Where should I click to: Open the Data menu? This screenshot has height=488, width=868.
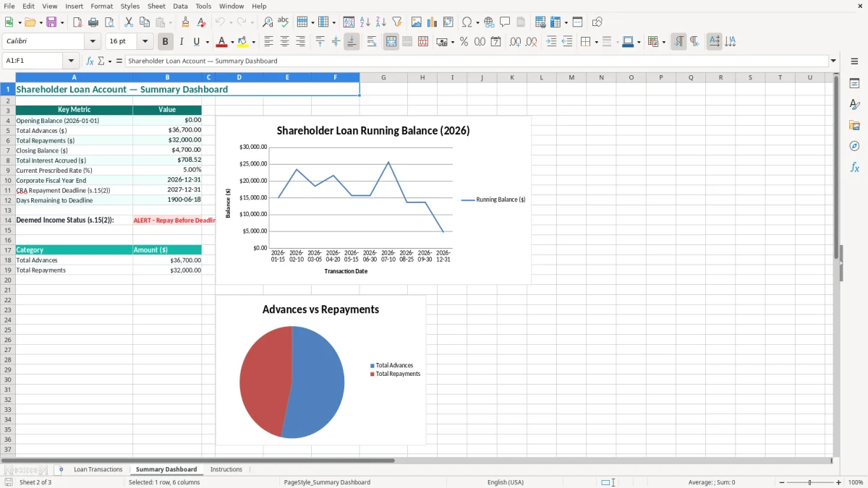click(180, 6)
